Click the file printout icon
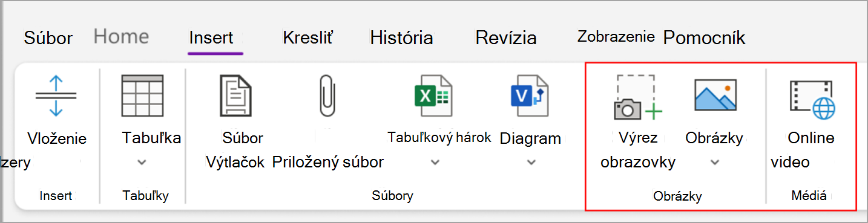 pos(235,95)
